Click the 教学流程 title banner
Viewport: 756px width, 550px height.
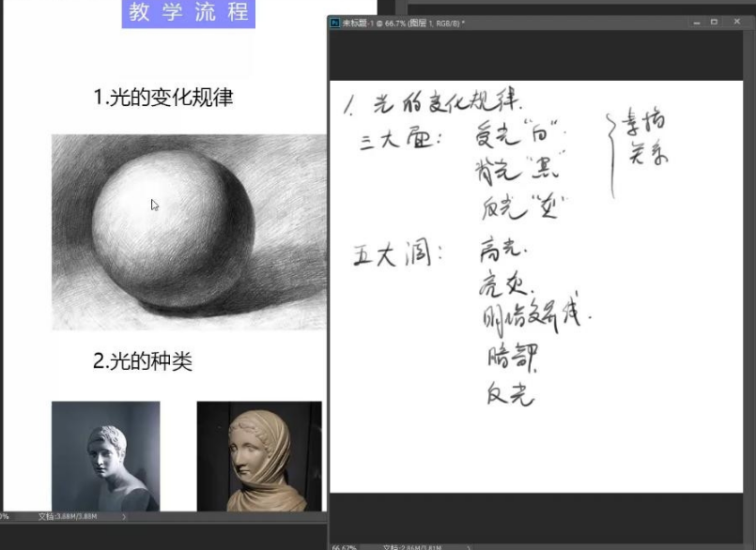coord(188,13)
